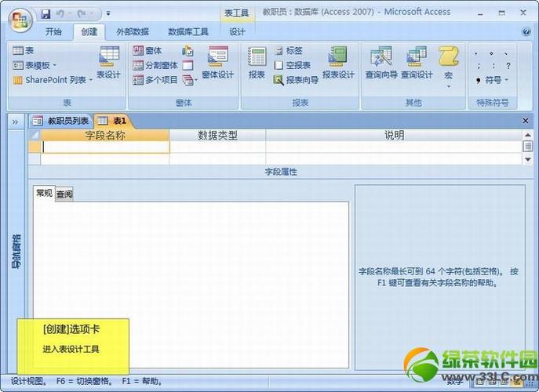
Task: Close the 表1 document with the X
Action: pos(526,121)
